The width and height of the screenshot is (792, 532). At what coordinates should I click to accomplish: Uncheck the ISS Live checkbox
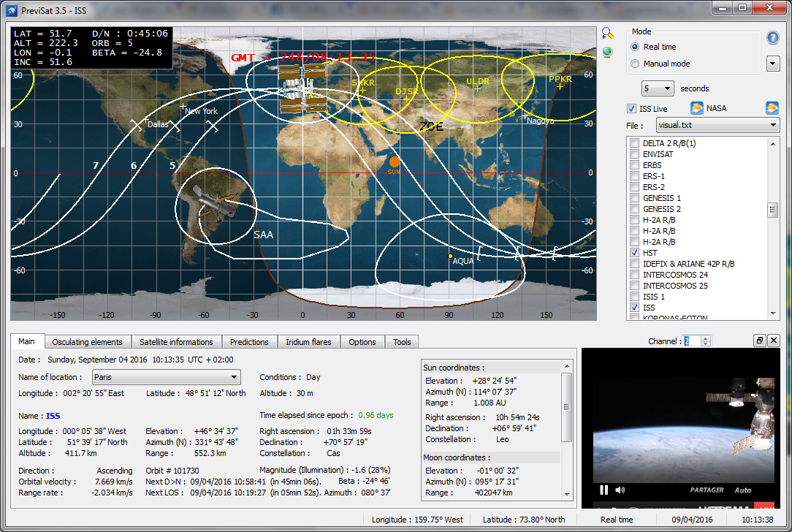[631, 109]
